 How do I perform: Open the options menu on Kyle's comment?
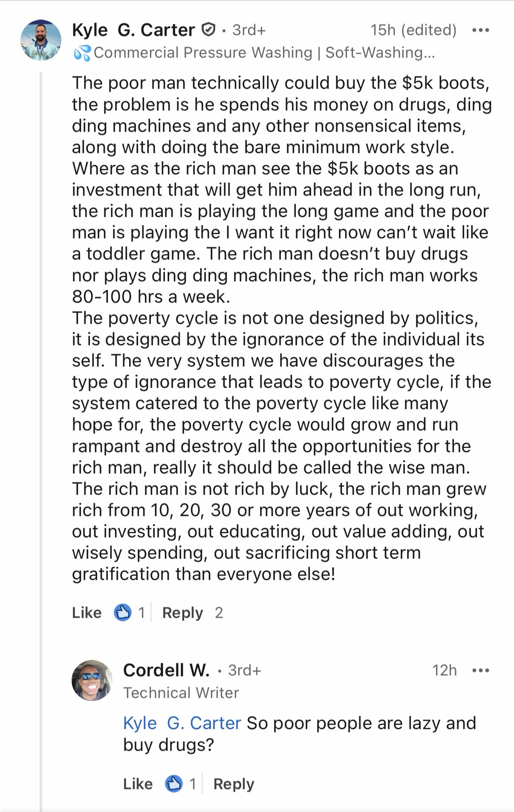pos(481,30)
